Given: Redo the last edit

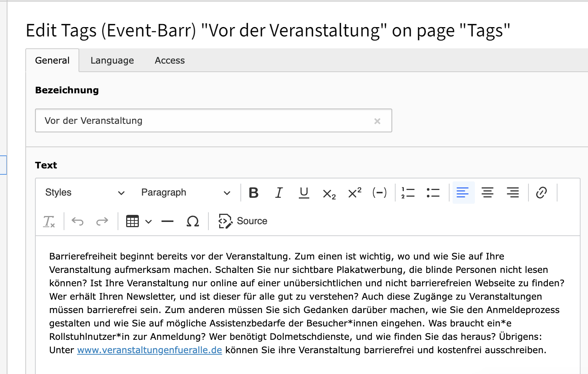Looking at the screenshot, I should pyautogui.click(x=102, y=221).
